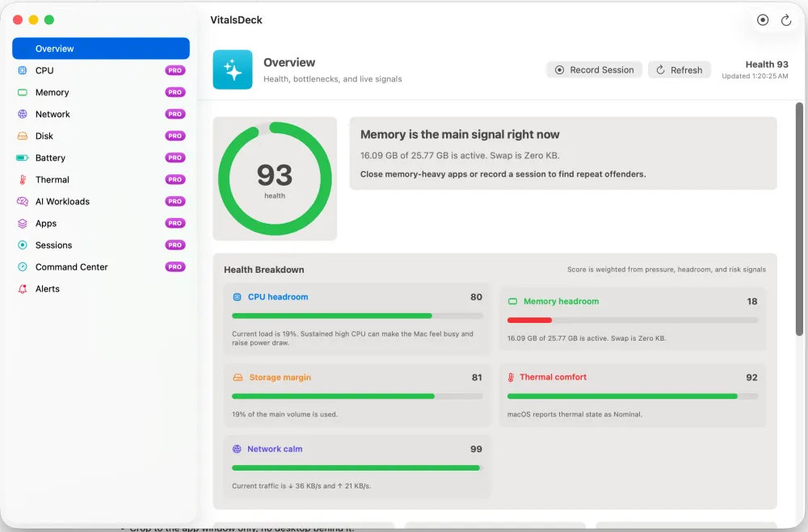Click PRO badge next to Command Center
Image resolution: width=808 pixels, height=532 pixels.
[x=175, y=266]
